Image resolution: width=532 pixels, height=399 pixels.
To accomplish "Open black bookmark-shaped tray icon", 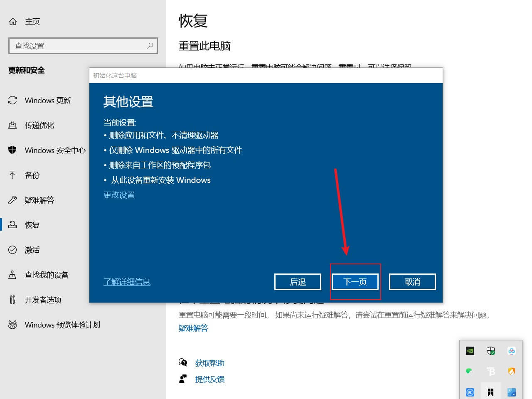I will point(491,392).
